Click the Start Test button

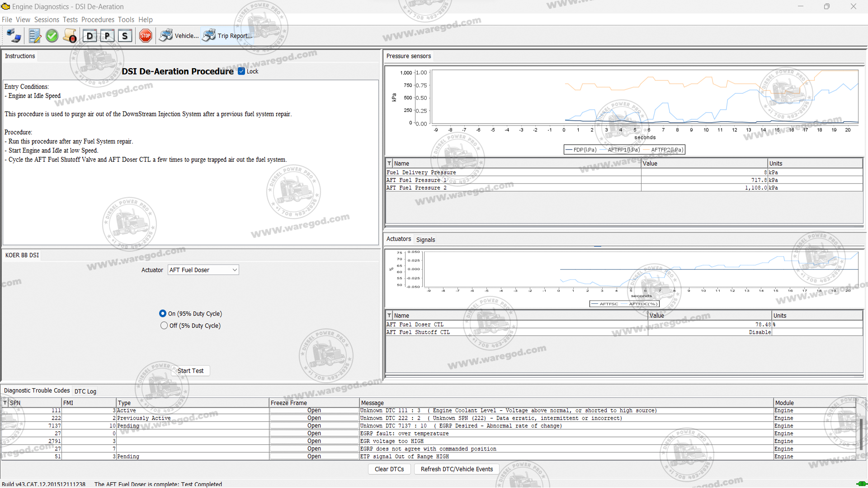click(x=190, y=371)
